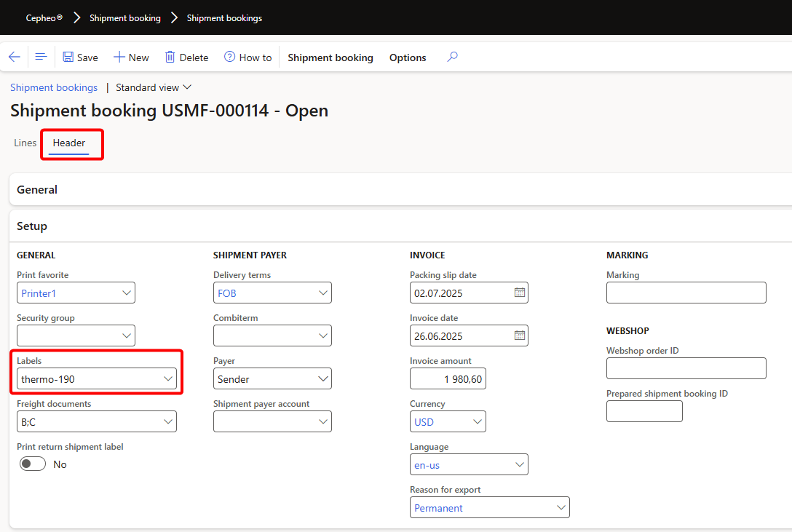Open the navigation hamburger menu icon

(41, 57)
